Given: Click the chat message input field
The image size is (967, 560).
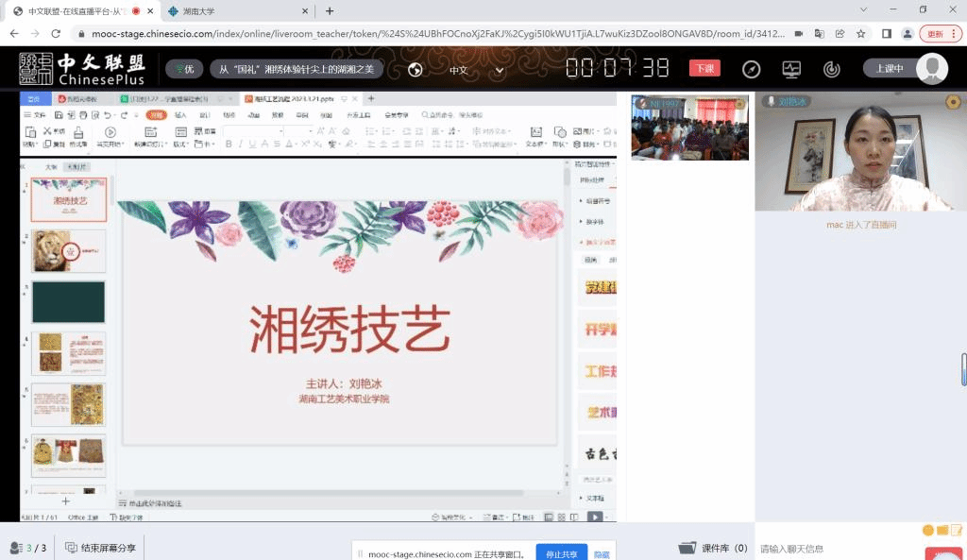Looking at the screenshot, I should 831,549.
